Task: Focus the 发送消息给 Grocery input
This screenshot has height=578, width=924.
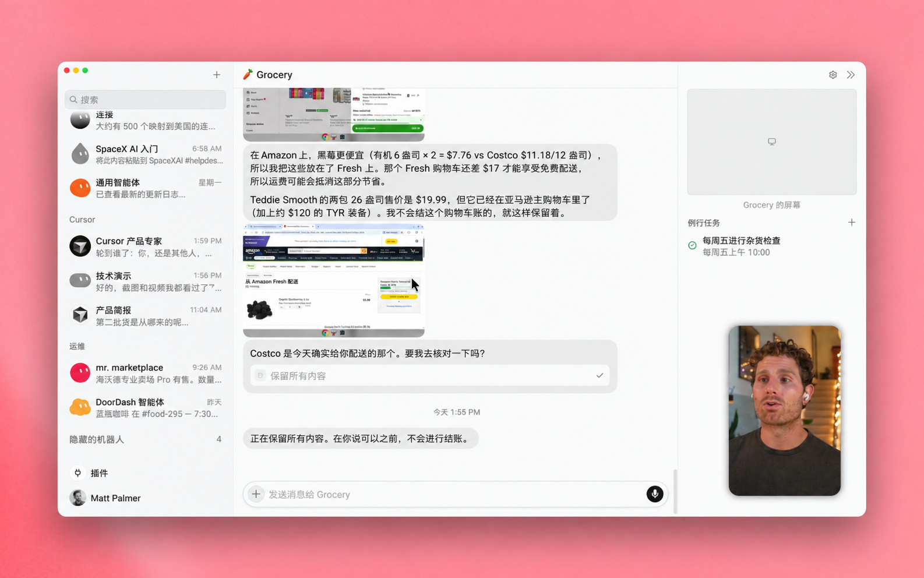Action: point(454,494)
